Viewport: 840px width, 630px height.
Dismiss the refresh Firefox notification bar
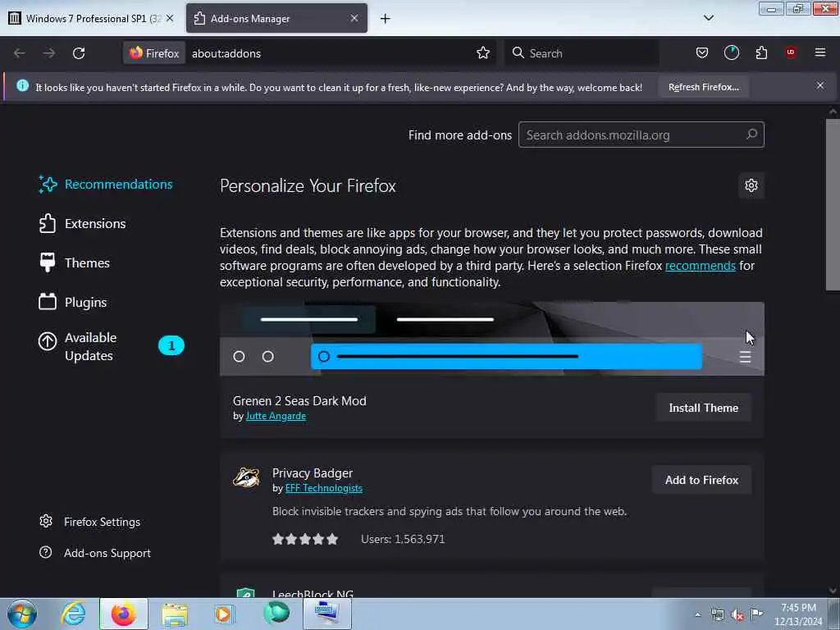click(820, 85)
